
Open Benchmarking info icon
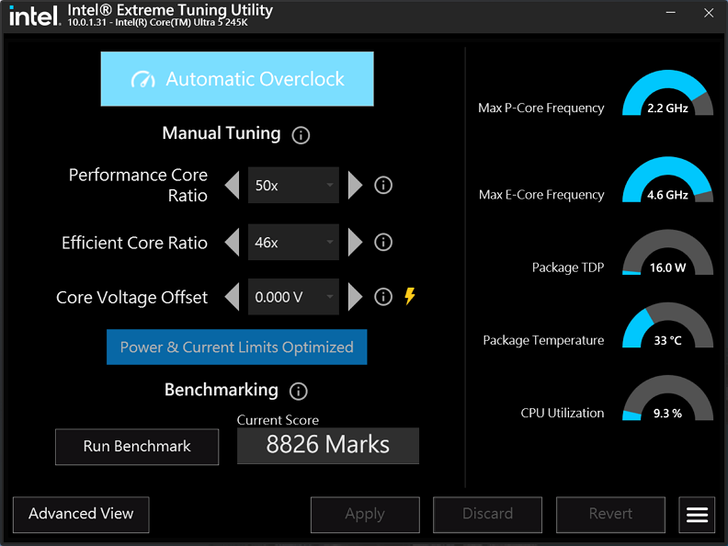(x=298, y=391)
